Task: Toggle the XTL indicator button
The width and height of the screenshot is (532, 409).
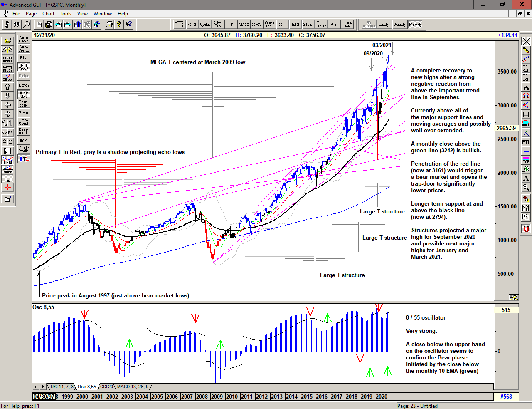Action: tap(24, 159)
